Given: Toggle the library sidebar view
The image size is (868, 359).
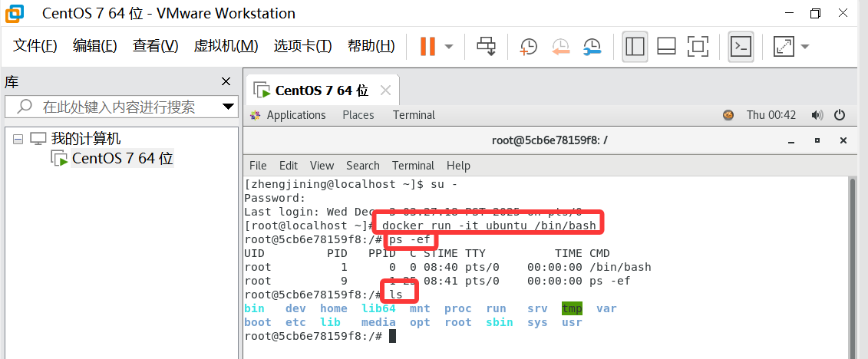Looking at the screenshot, I should 635,46.
